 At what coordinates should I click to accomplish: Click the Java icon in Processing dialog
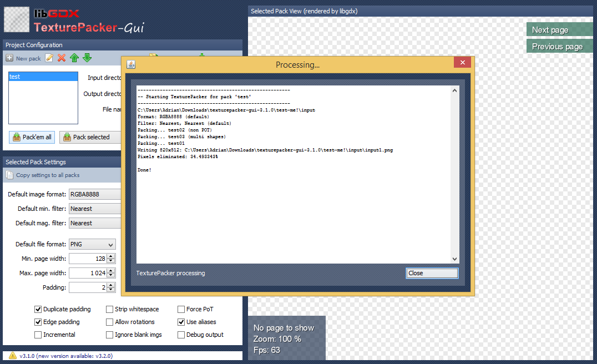pos(131,64)
